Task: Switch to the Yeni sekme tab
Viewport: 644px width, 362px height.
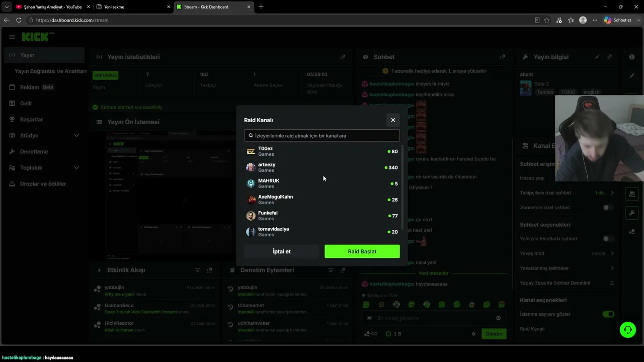Action: coord(133,7)
